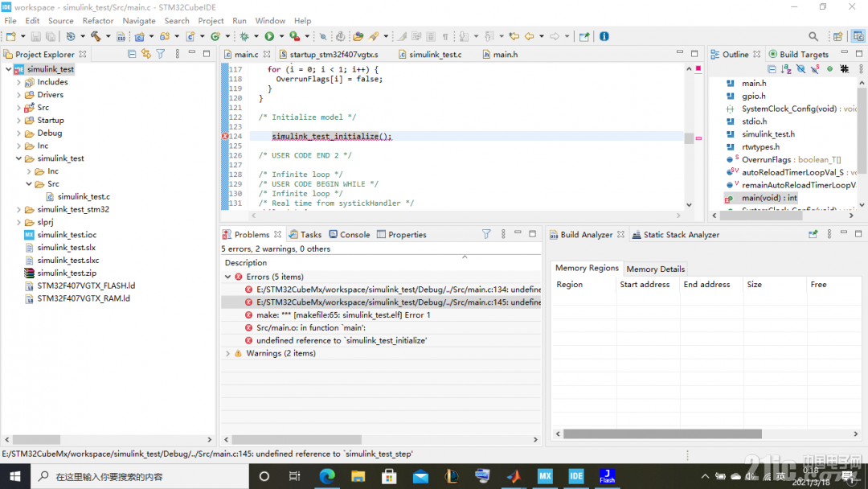Open MATLAB from the taskbar
The height and width of the screenshot is (489, 868).
coord(514,476)
